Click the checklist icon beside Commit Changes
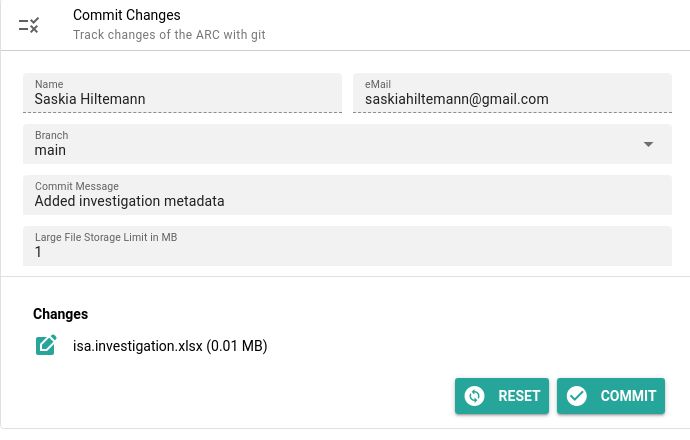Screen dimensions: 690x440 coord(29,25)
